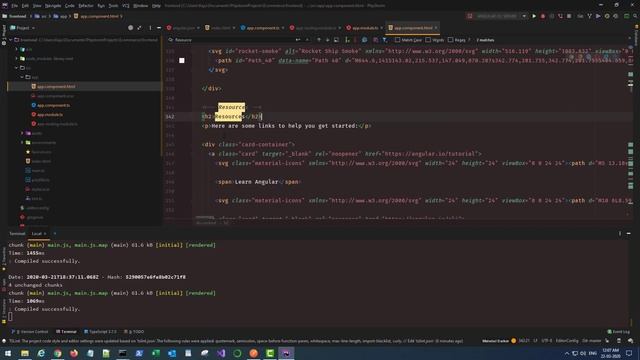Open the Refactor menu
Viewport: 640px width, 360px height.
(86, 6)
